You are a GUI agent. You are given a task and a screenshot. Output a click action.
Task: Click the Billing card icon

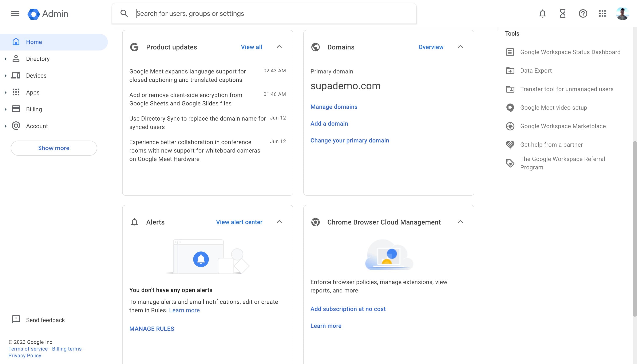16,109
